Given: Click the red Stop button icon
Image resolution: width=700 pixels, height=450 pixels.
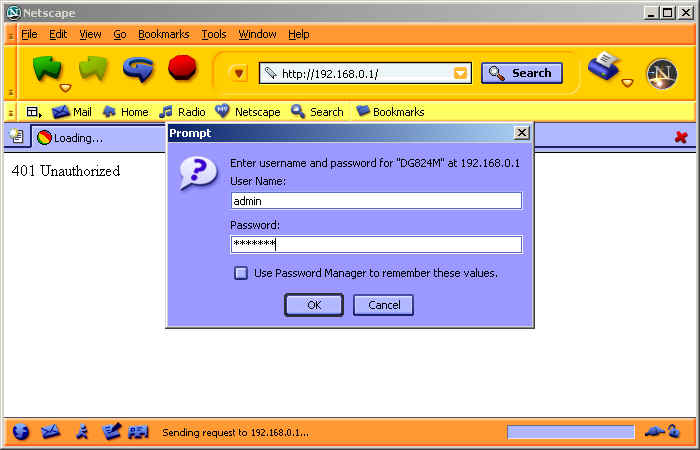Looking at the screenshot, I should point(182,68).
